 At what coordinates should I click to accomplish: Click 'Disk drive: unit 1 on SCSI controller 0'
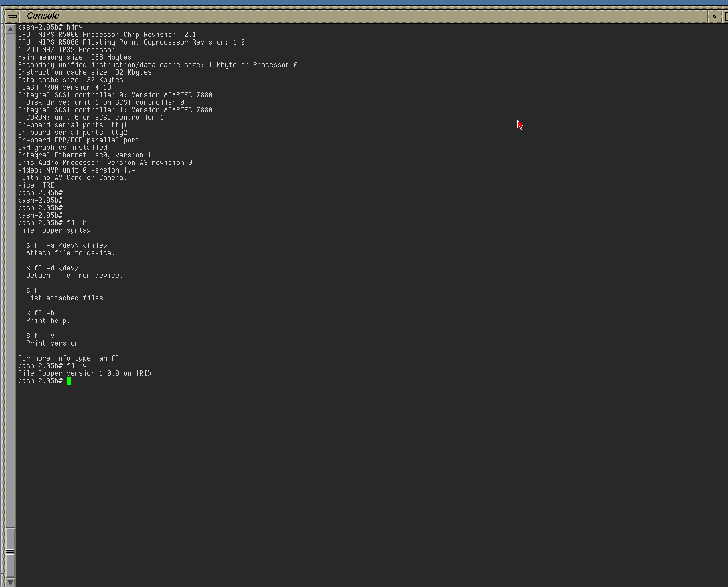click(105, 102)
